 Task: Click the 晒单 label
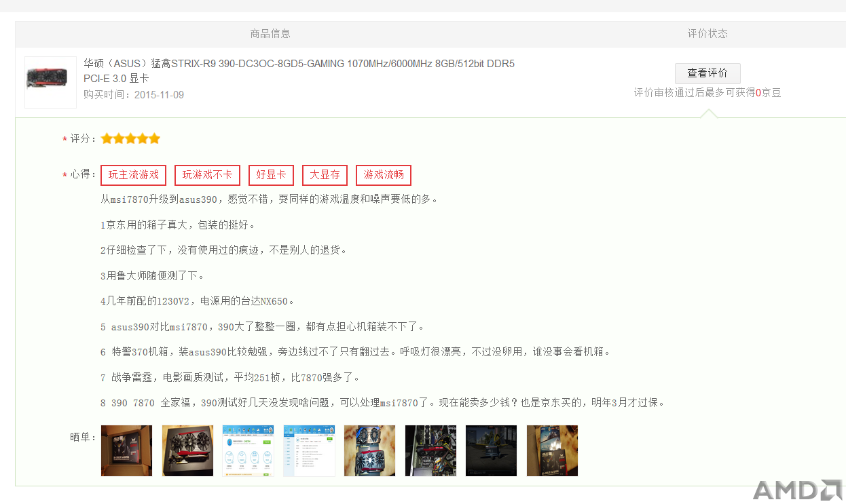click(84, 437)
